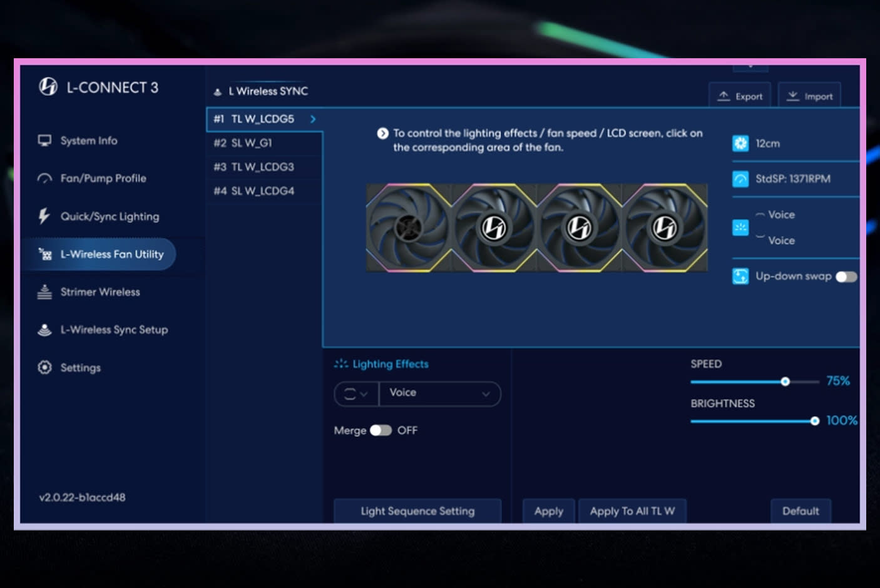Click the info arrow icon before instructions
This screenshot has height=588, width=880.
[x=382, y=133]
